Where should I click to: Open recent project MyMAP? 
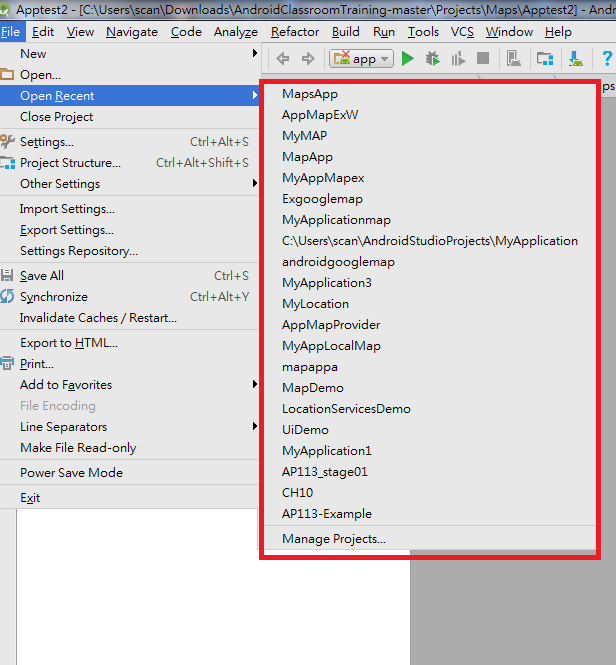pyautogui.click(x=430, y=136)
